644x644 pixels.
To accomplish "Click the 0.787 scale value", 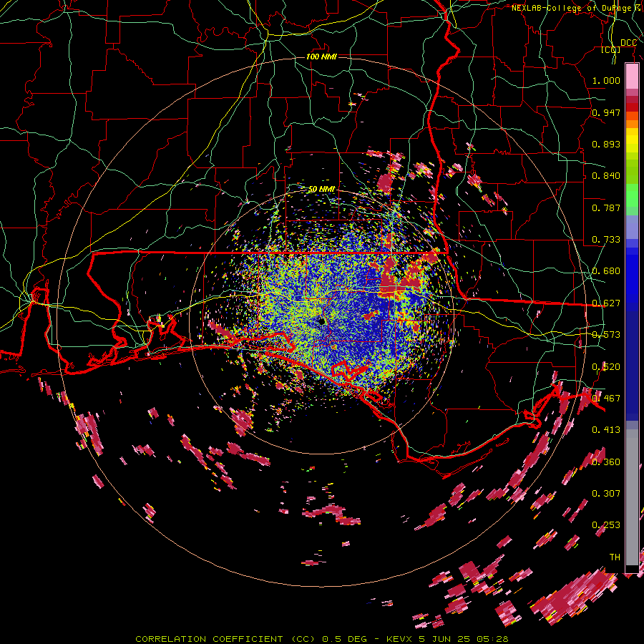I will [x=606, y=208].
